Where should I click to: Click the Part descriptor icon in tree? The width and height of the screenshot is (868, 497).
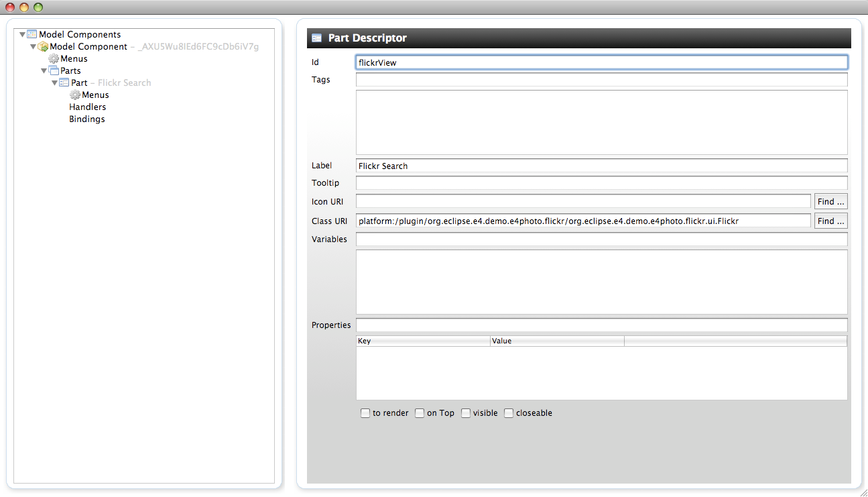[x=64, y=82]
